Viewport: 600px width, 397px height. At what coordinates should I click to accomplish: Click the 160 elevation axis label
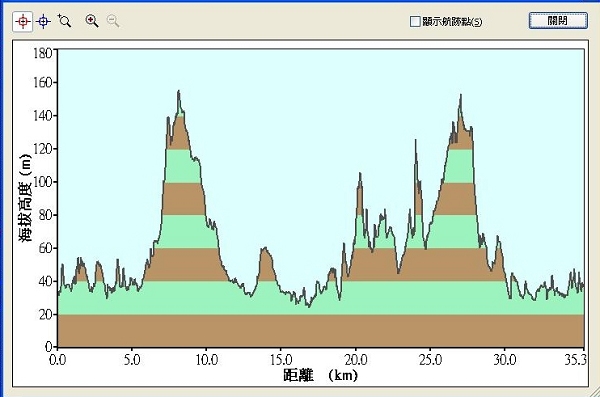(43, 82)
